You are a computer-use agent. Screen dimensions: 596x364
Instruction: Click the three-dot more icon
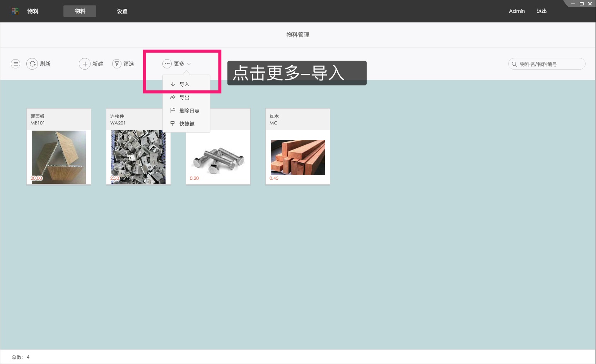click(167, 64)
